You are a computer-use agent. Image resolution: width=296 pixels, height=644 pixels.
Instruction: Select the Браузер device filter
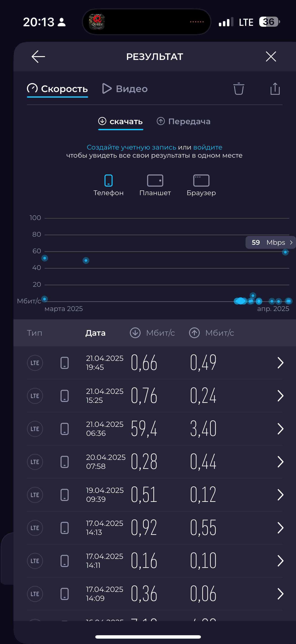pos(201,185)
